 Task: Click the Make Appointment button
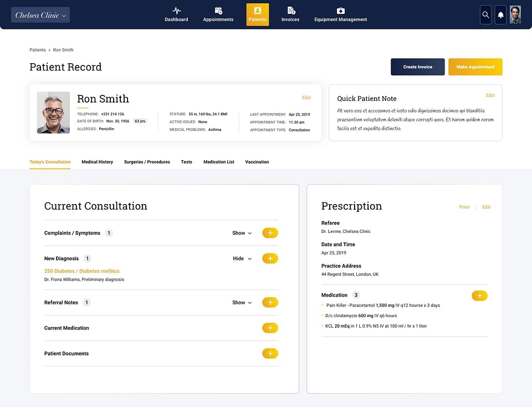point(475,67)
